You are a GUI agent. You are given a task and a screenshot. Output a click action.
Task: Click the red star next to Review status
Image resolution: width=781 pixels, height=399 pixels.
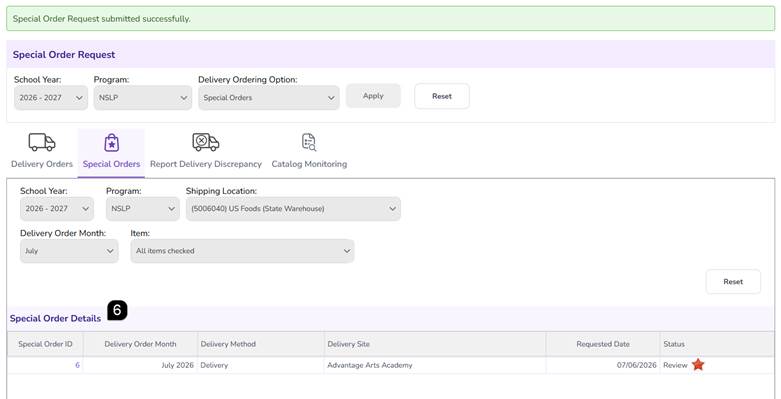(698, 365)
